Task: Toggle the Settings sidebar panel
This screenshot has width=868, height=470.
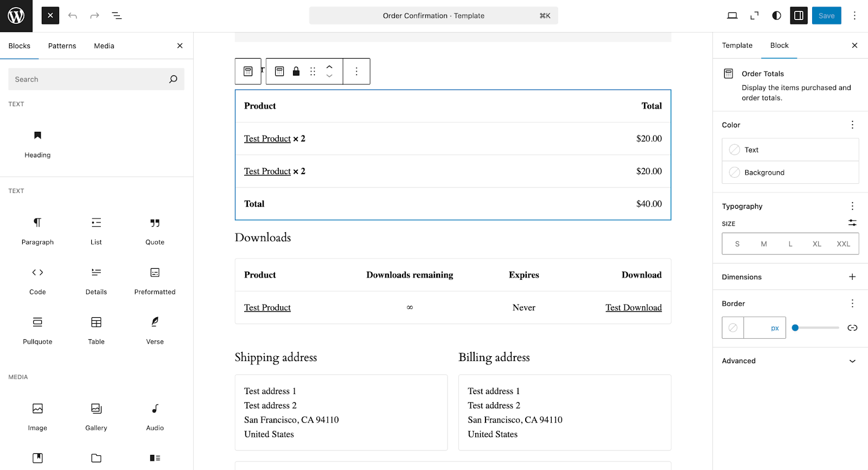Action: (799, 16)
